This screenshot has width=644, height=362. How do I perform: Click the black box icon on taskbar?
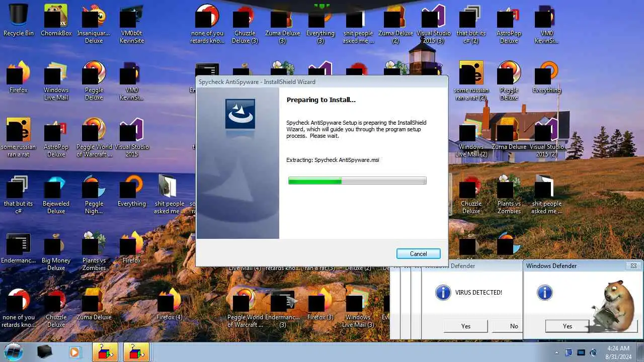click(x=44, y=352)
